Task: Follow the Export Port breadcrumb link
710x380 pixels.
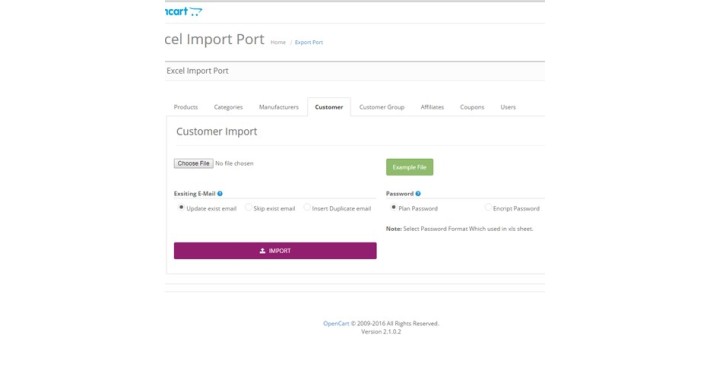Action: [x=309, y=42]
